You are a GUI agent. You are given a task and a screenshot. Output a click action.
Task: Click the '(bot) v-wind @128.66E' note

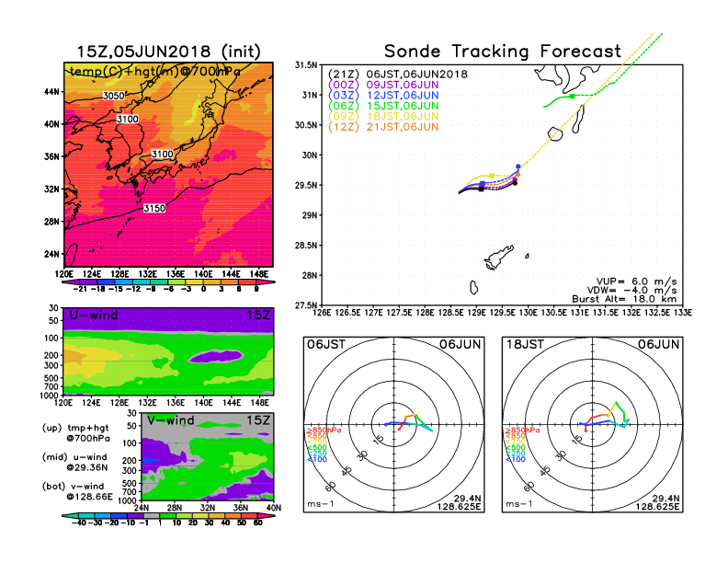pos(77,491)
